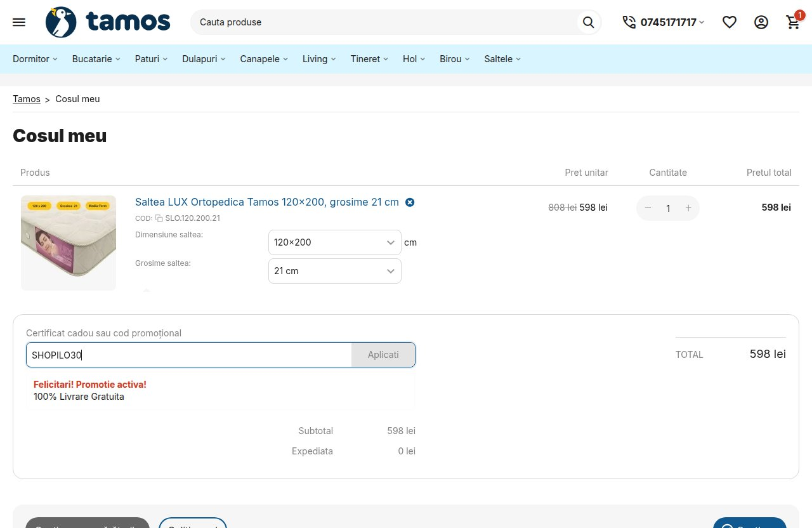812x528 pixels.
Task: Click the 0745171717 phone number
Action: pyautogui.click(x=669, y=22)
